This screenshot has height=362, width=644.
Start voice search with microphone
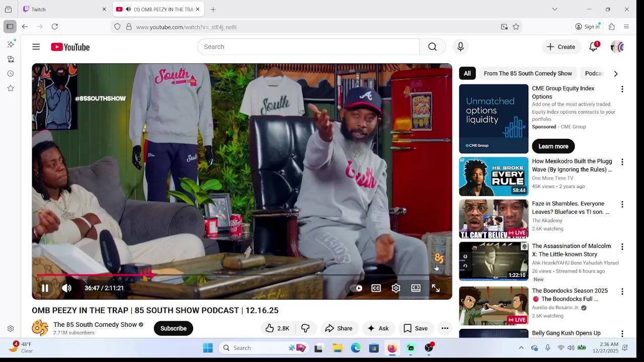pos(460,47)
